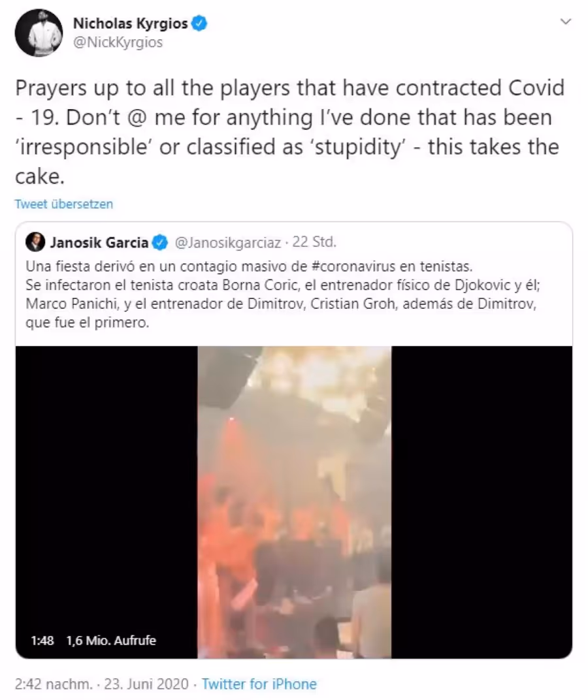Click the 22 Std. timestamp
The height and width of the screenshot is (700, 588).
point(314,242)
